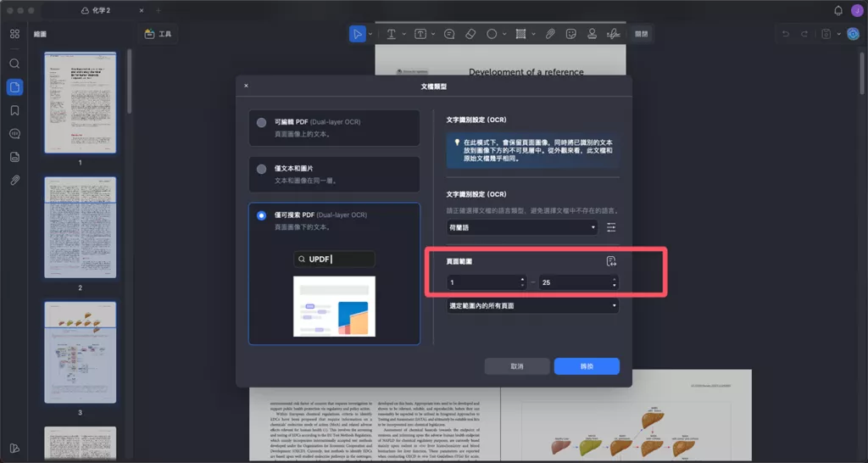Click the toolbar paperclip attach file tool
Viewport: 868px width, 463px height.
550,34
